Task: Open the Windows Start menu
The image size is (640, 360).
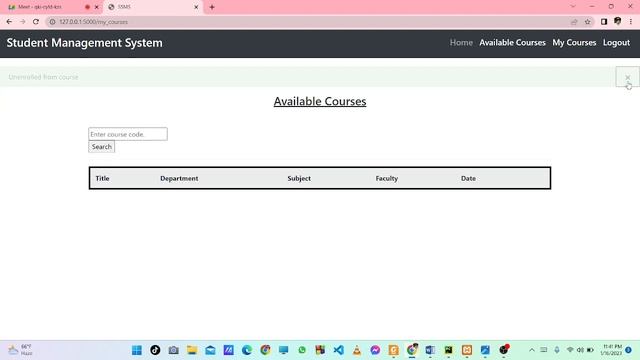Action: (x=137, y=350)
